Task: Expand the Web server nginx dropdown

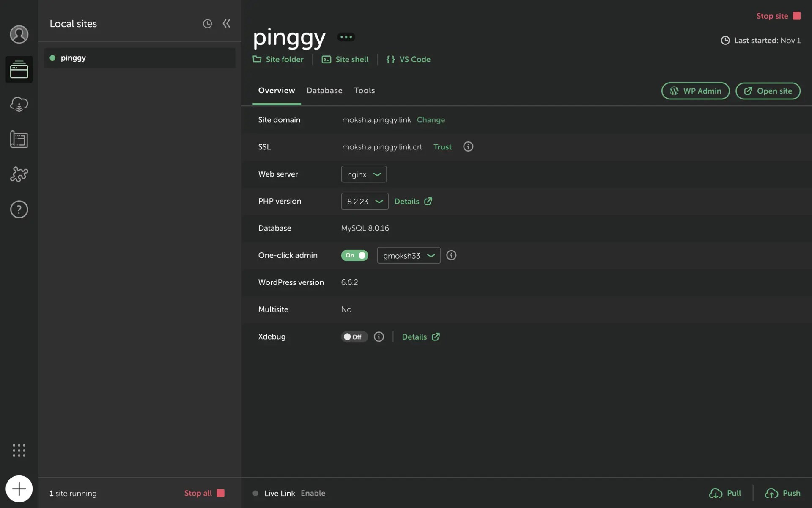Action: [x=363, y=174]
